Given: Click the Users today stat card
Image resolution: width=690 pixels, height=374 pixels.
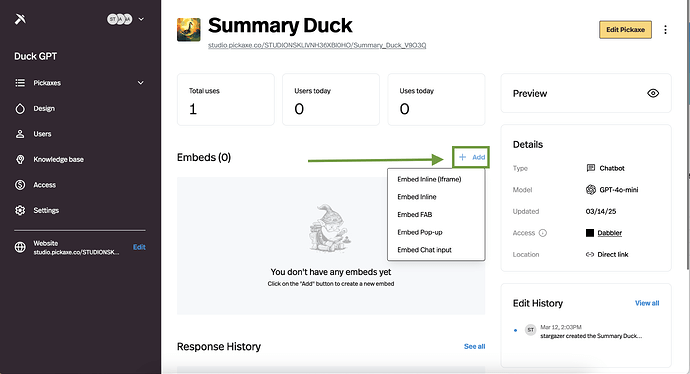Looking at the screenshot, I should coord(331,99).
